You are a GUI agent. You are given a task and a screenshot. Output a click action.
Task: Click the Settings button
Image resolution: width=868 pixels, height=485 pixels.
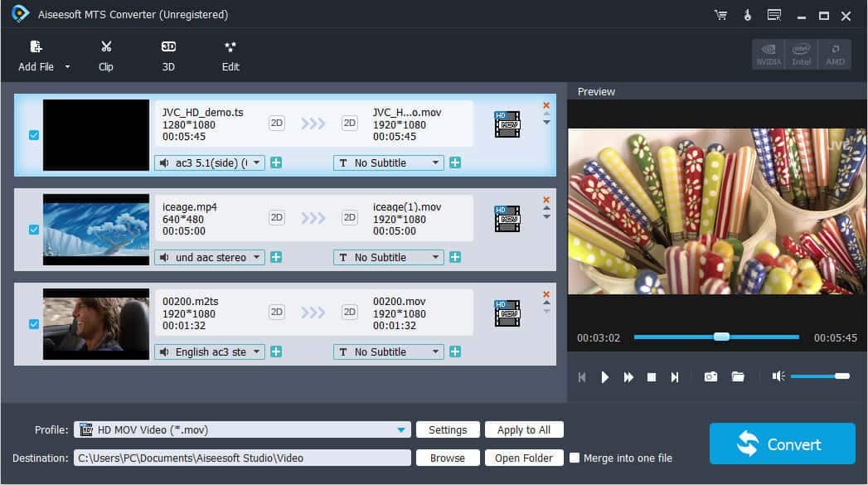point(448,429)
